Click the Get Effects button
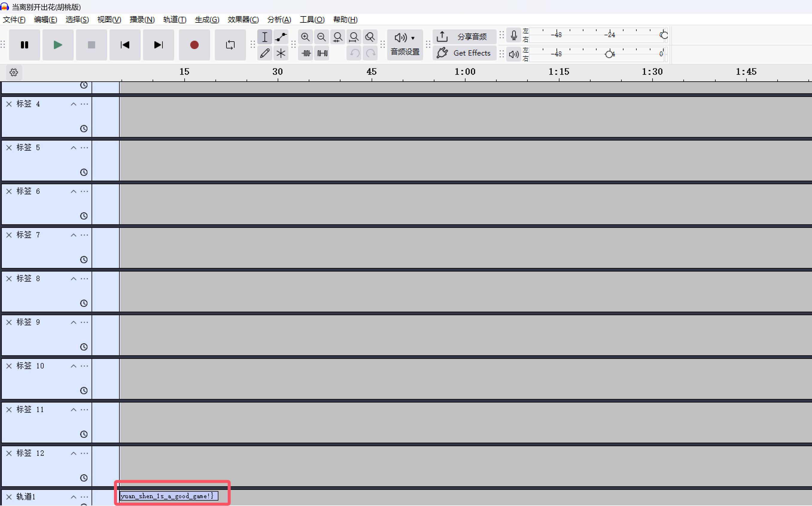Screen dimensions: 812x506 (x=464, y=53)
